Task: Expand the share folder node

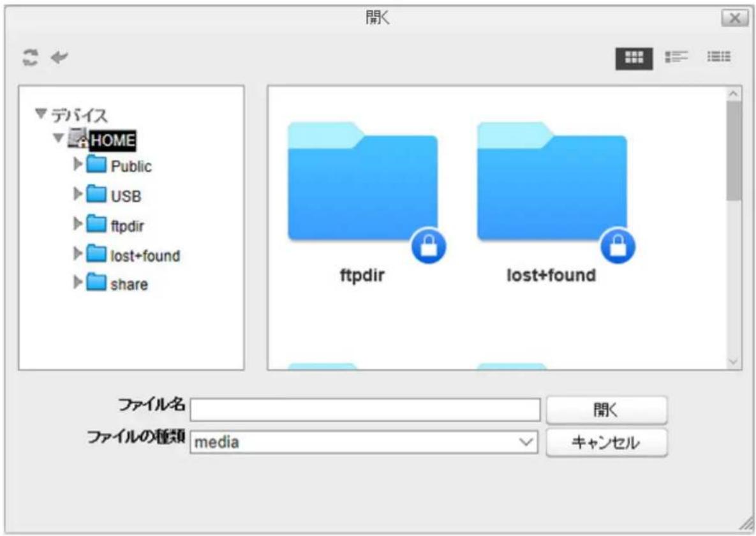Action: point(77,282)
